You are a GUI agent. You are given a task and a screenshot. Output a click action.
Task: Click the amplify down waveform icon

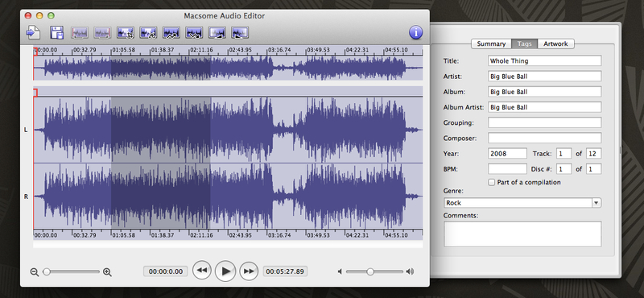tap(194, 33)
